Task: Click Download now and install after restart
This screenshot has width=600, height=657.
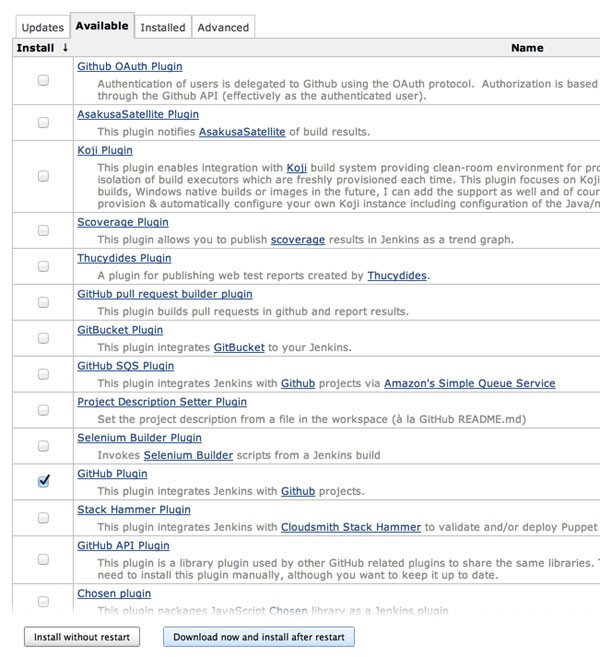Action: click(259, 637)
